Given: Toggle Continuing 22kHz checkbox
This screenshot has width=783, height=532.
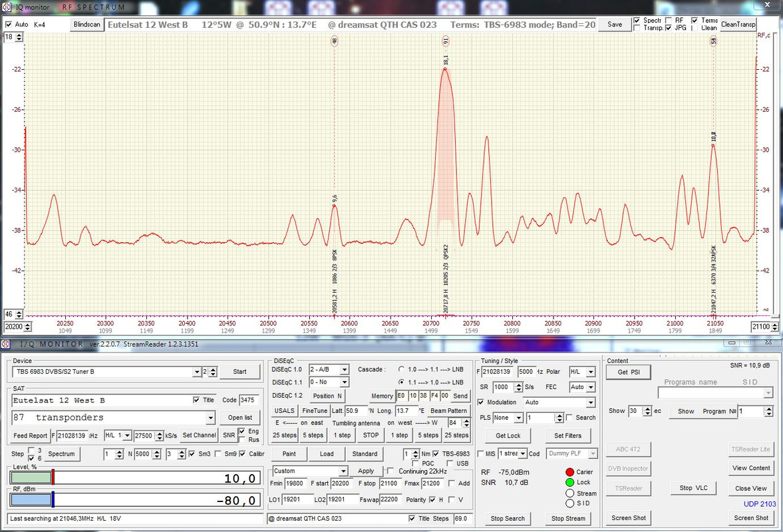Looking at the screenshot, I should click(x=391, y=471).
